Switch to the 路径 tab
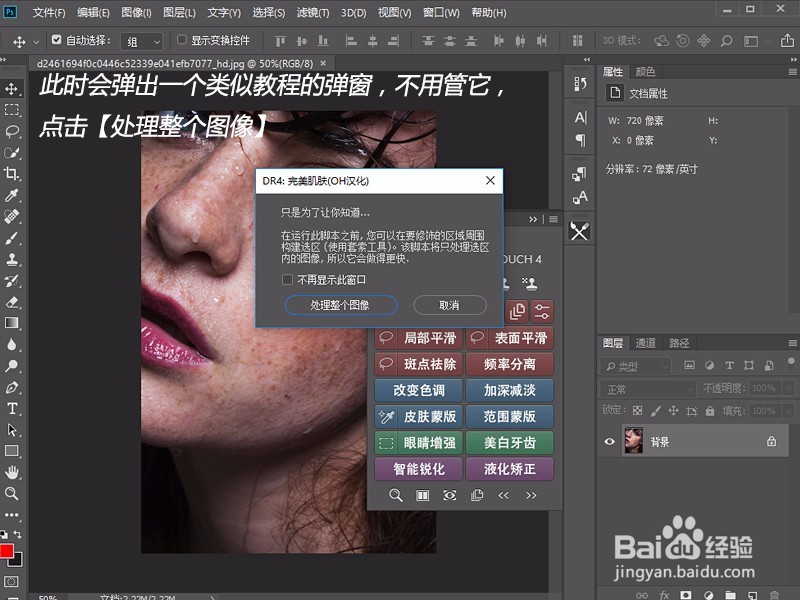Image resolution: width=800 pixels, height=600 pixels. (x=679, y=343)
